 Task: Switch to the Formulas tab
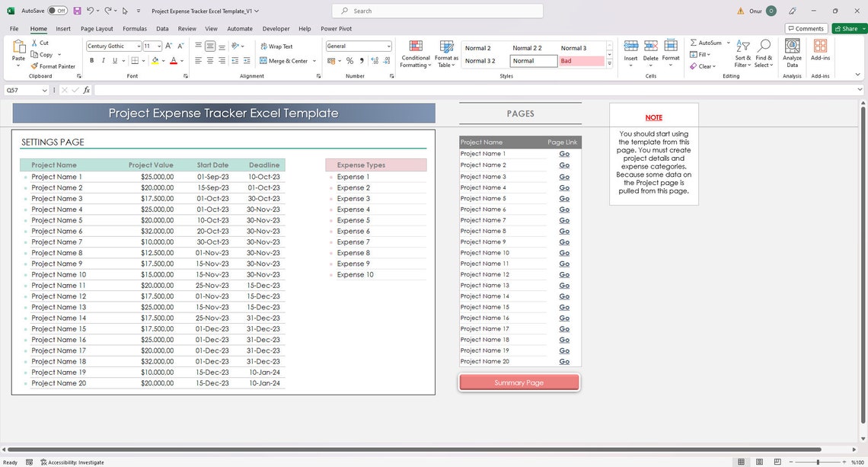135,29
